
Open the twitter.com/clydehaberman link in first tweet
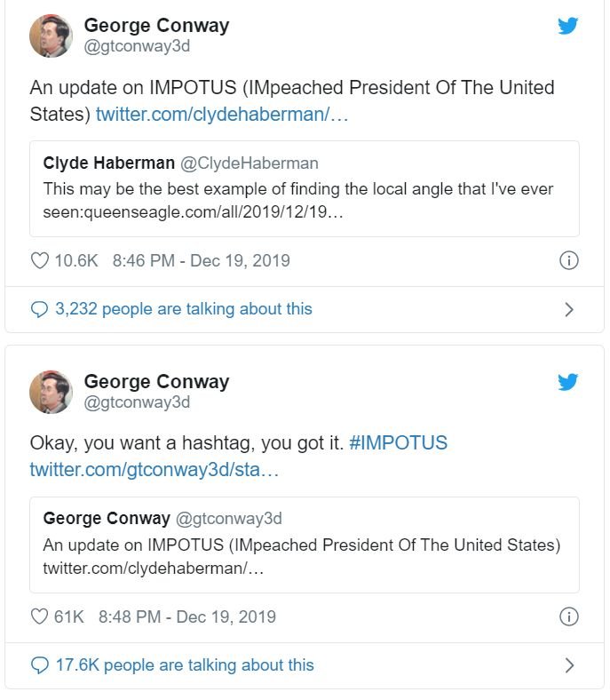(x=222, y=115)
